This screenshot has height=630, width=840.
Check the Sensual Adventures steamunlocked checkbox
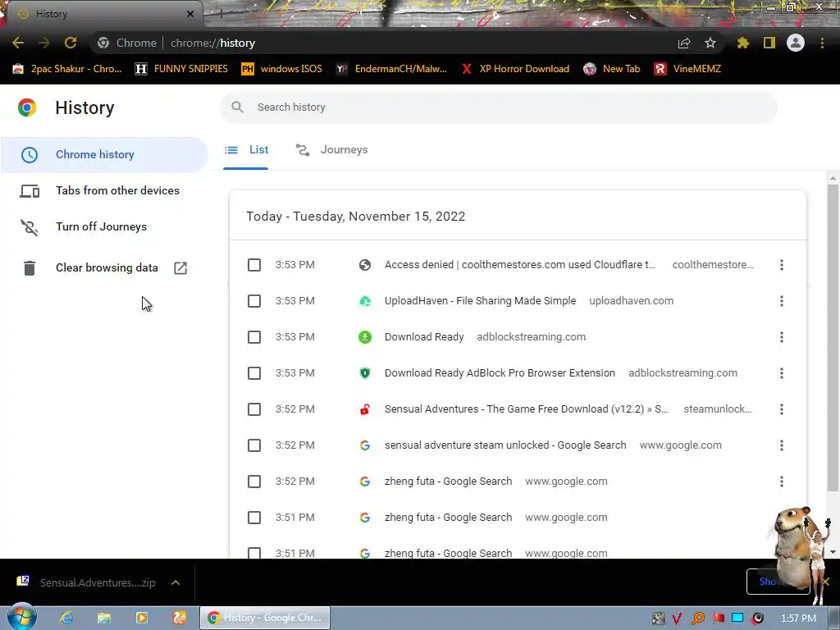pyautogui.click(x=254, y=409)
